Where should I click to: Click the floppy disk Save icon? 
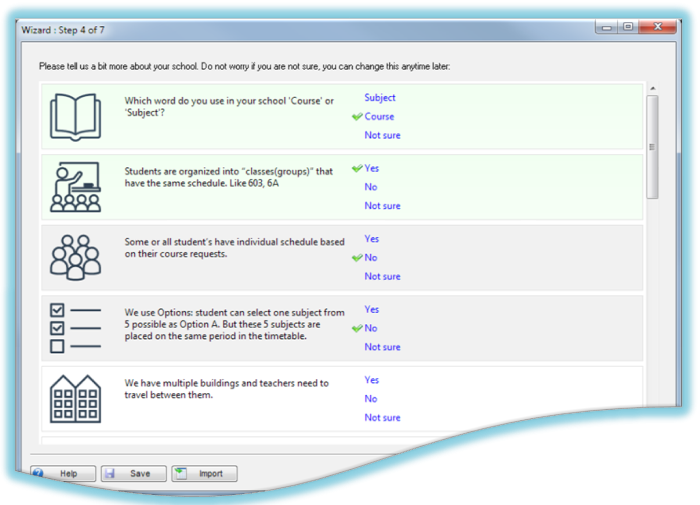[109, 473]
